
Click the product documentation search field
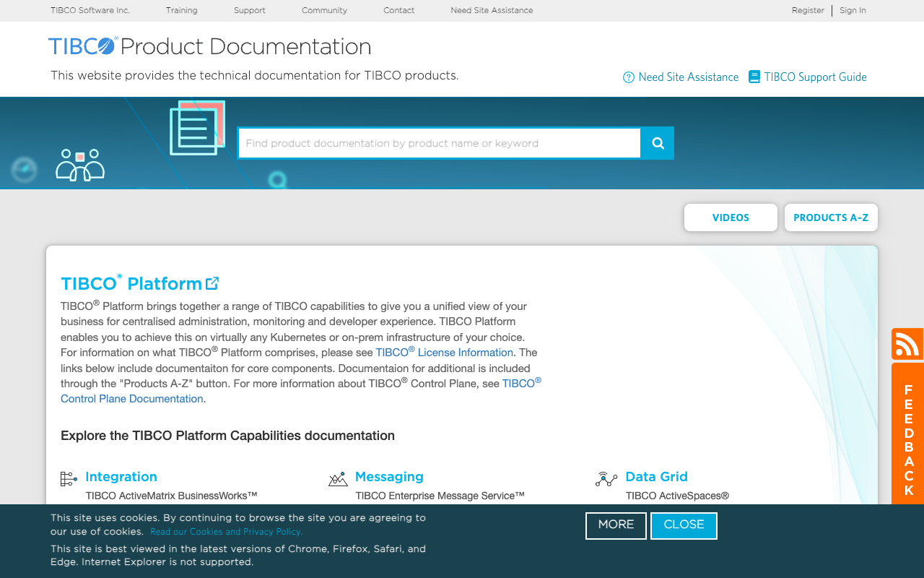440,143
